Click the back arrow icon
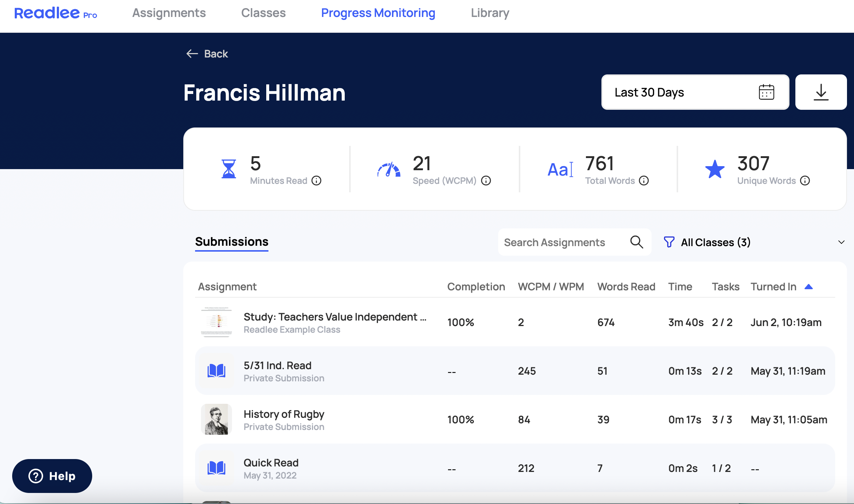 tap(192, 54)
